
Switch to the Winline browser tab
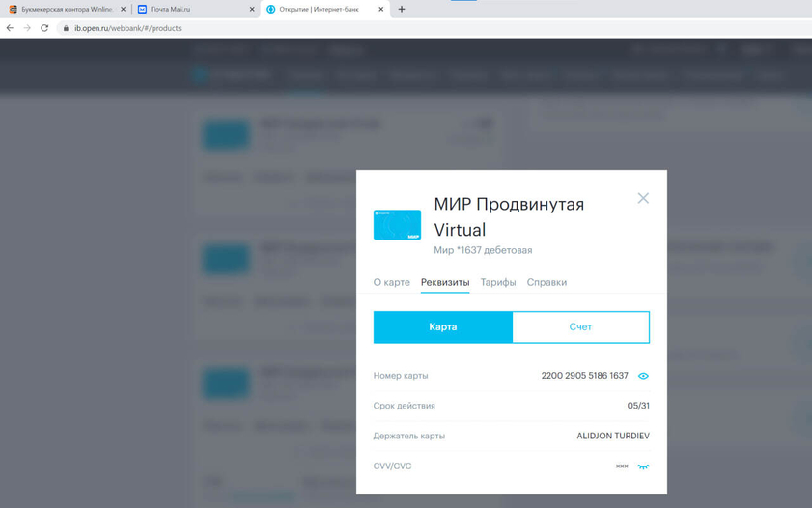(67, 10)
